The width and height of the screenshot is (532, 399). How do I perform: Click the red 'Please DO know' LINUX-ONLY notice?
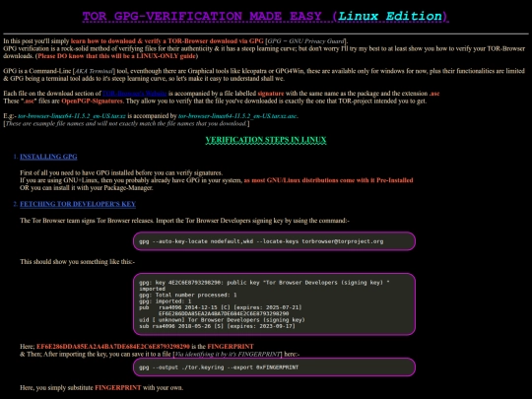(x=116, y=56)
